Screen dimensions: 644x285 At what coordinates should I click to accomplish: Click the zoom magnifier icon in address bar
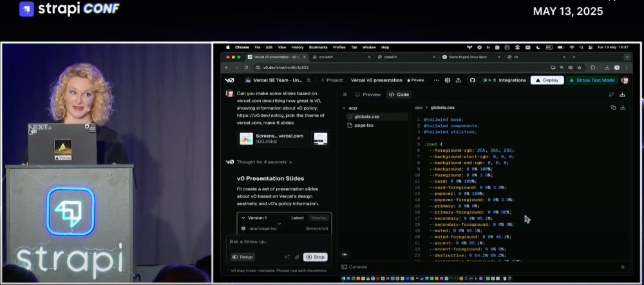pos(562,68)
